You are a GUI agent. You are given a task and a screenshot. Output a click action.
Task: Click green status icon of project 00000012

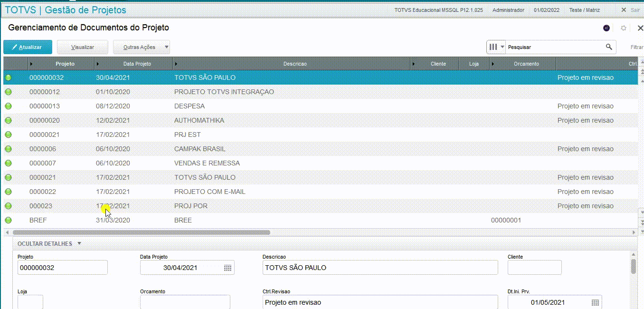click(x=8, y=92)
